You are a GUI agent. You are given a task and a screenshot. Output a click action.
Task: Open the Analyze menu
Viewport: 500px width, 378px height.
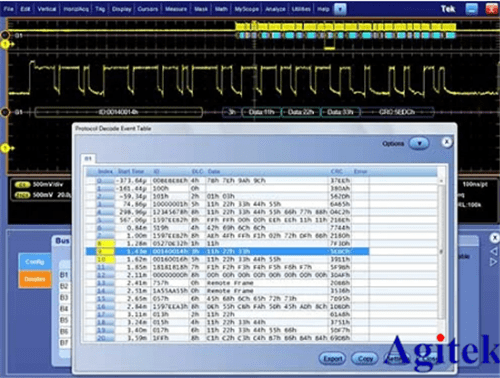275,9
